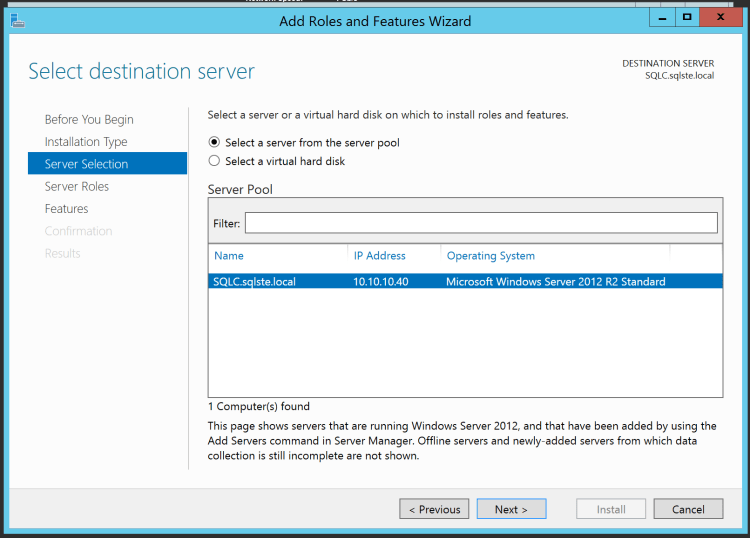Jump to the Server Roles step

tap(77, 186)
